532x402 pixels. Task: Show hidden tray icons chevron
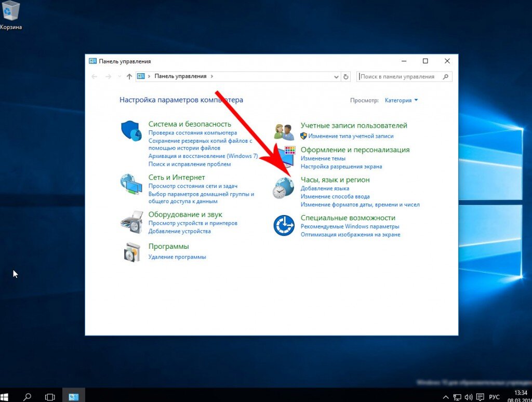coord(446,397)
